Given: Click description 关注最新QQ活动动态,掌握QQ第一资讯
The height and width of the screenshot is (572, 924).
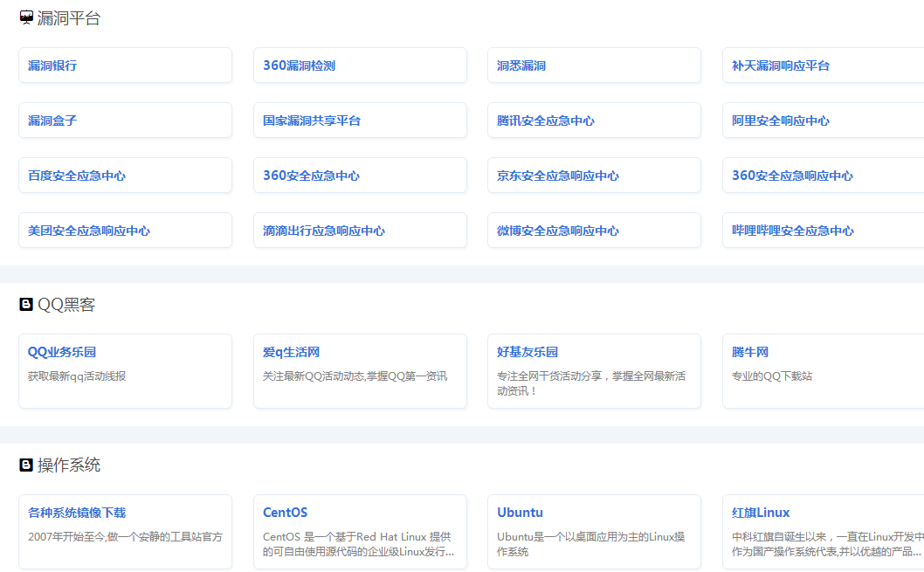Looking at the screenshot, I should tap(355, 376).
